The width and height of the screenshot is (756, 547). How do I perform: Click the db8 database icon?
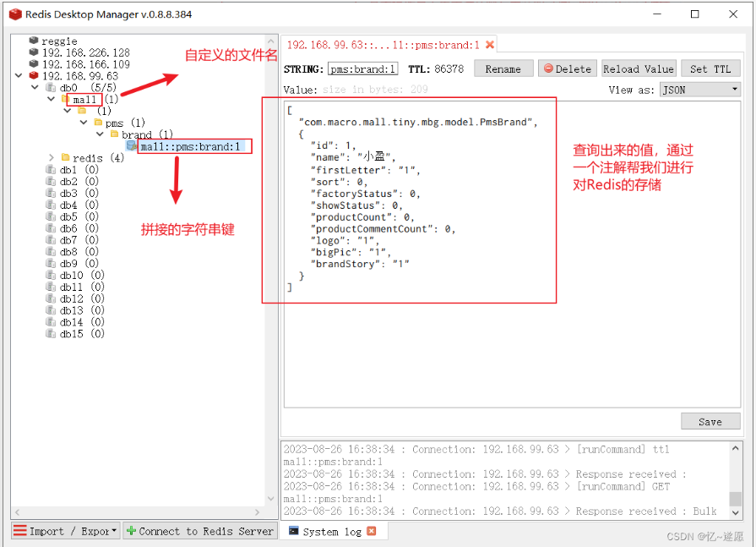(51, 251)
